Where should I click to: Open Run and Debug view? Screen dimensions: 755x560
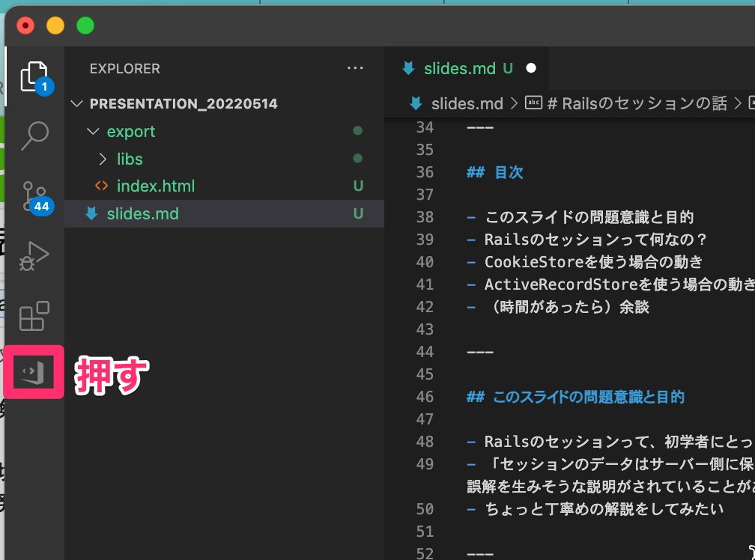pyautogui.click(x=34, y=256)
